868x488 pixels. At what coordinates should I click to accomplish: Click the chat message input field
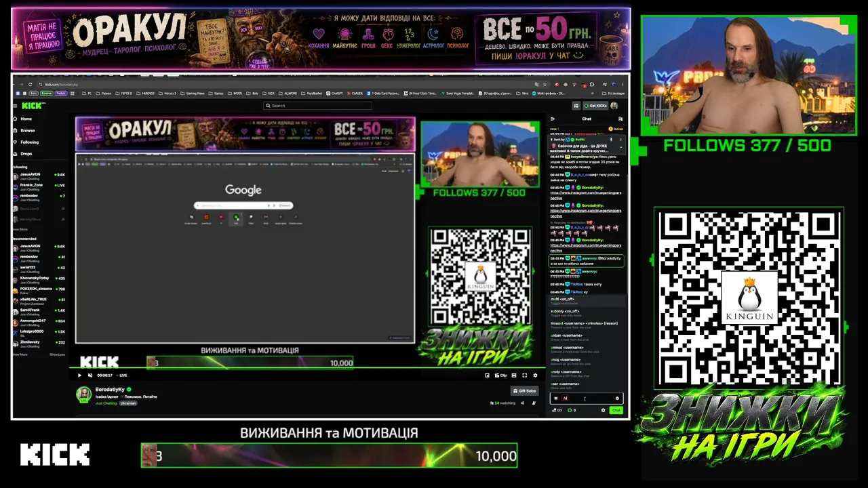[x=586, y=399]
